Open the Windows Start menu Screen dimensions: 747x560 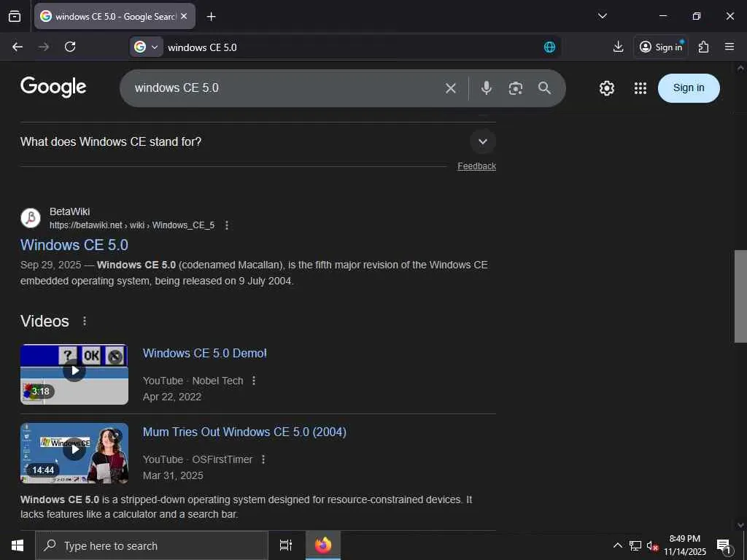18,545
